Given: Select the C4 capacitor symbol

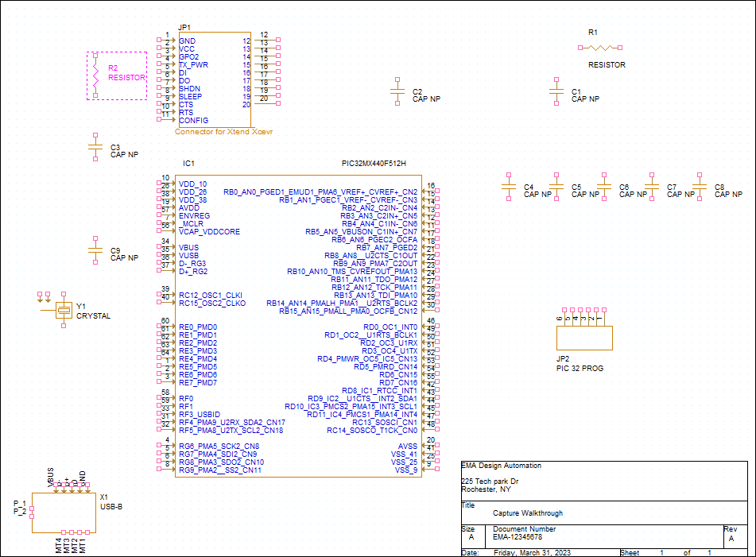Looking at the screenshot, I should (509, 187).
